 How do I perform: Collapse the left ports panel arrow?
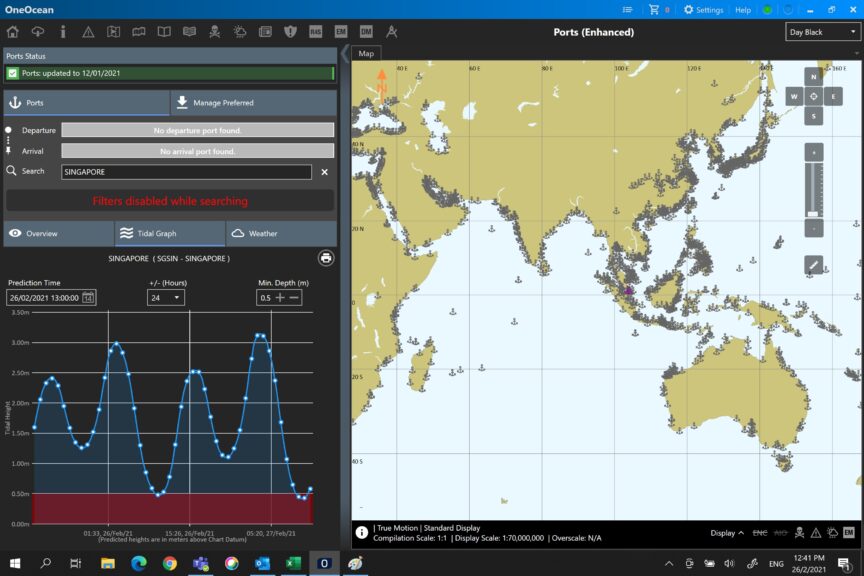(x=345, y=54)
